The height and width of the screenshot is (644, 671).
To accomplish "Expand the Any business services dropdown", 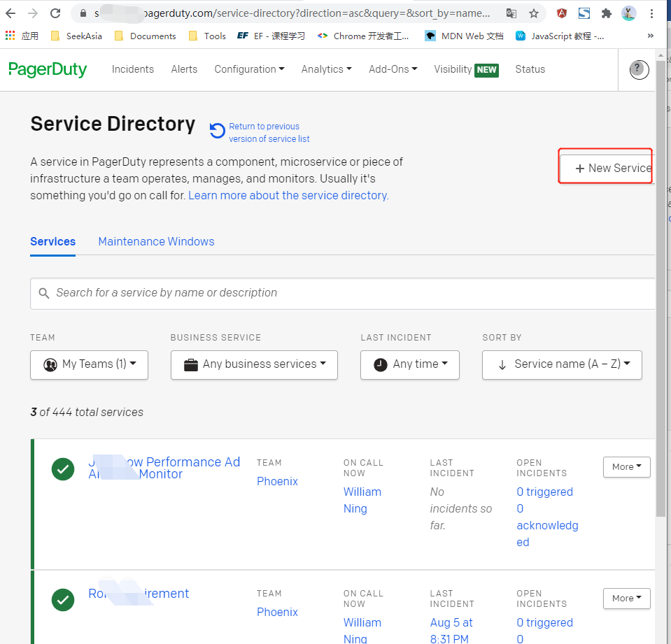I will tap(254, 364).
